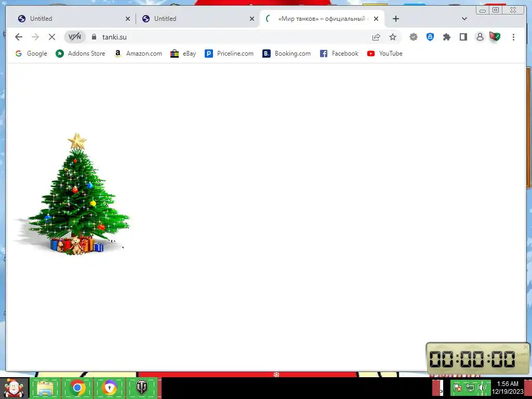The width and height of the screenshot is (532, 399).
Task: Click the 00:00:00 timer display
Action: click(472, 359)
